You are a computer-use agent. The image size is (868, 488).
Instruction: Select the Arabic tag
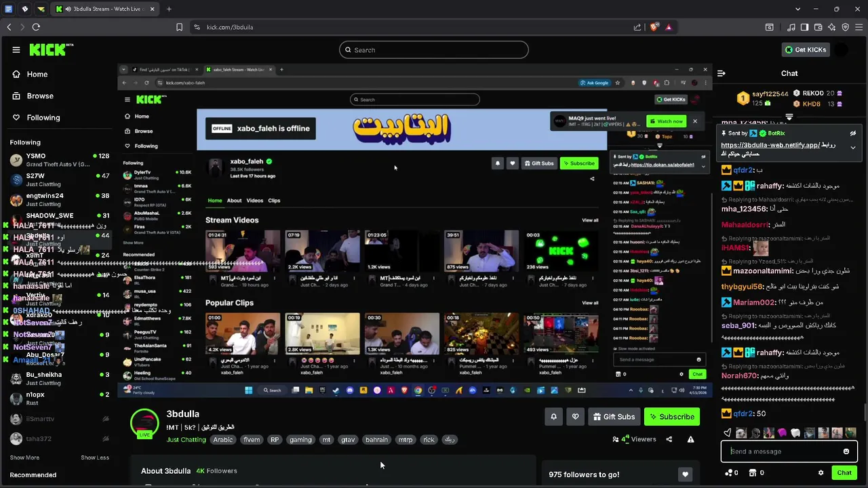[223, 440]
